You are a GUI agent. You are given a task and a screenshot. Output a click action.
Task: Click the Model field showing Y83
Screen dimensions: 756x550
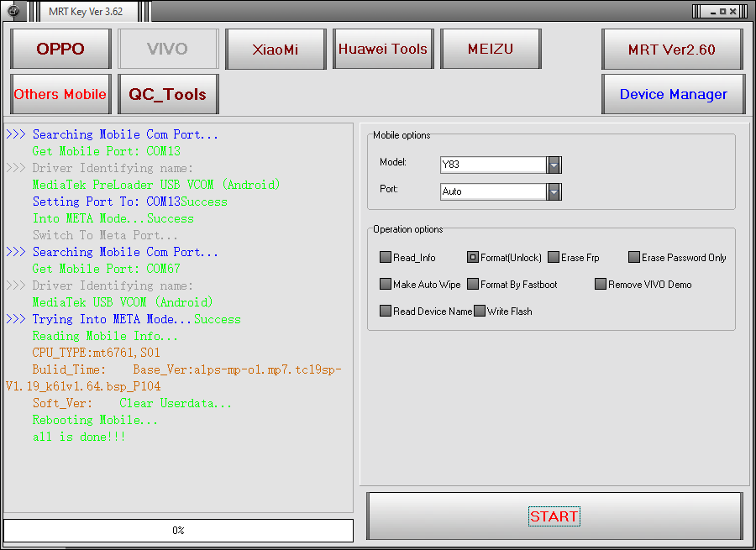(x=493, y=165)
